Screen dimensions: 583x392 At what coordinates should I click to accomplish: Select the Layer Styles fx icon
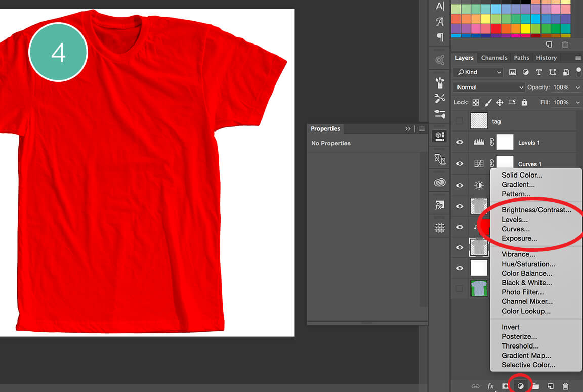490,386
